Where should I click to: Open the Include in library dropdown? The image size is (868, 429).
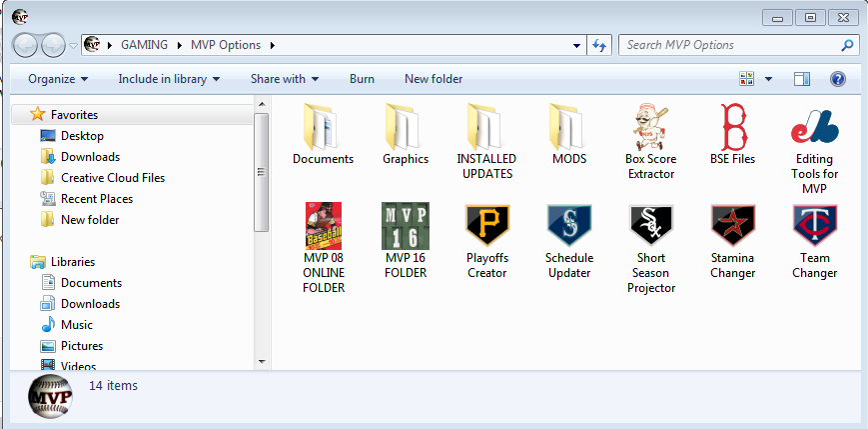coord(169,79)
